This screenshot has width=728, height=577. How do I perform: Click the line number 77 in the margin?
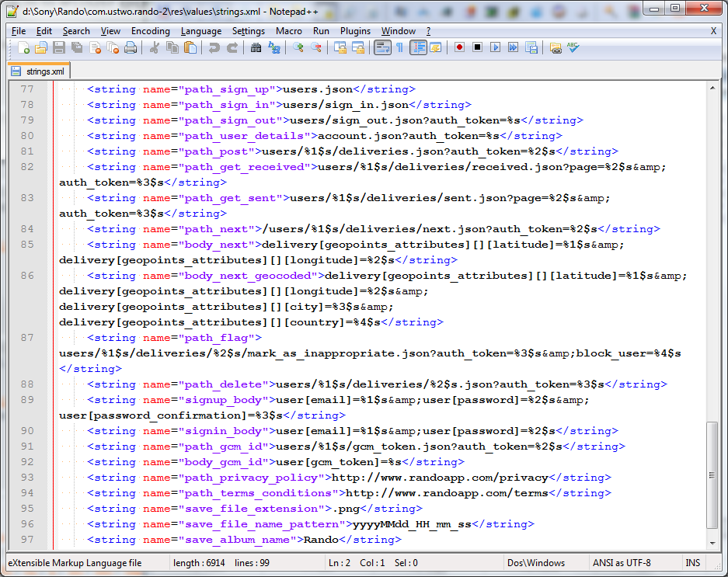coord(27,89)
